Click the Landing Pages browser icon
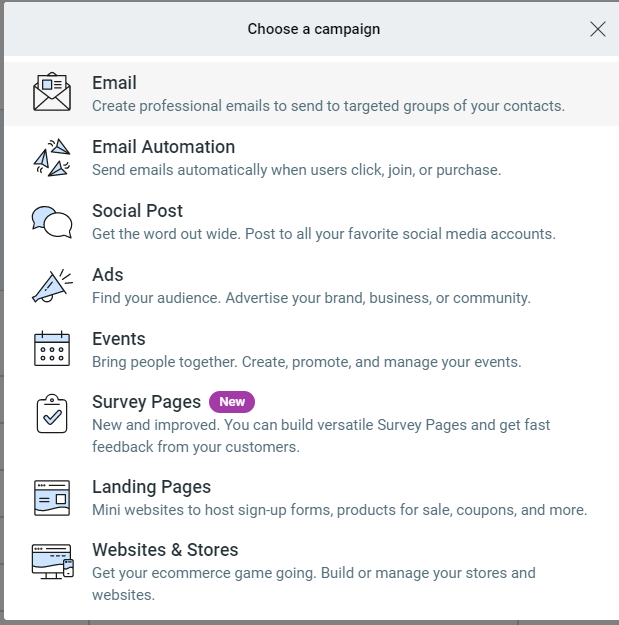Image resolution: width=619 pixels, height=625 pixels. point(52,498)
